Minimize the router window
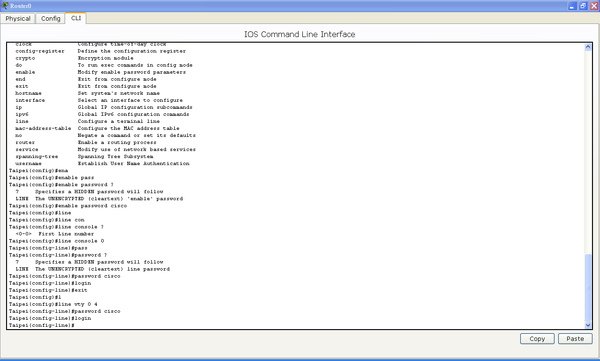The width and height of the screenshot is (600, 361). point(571,6)
